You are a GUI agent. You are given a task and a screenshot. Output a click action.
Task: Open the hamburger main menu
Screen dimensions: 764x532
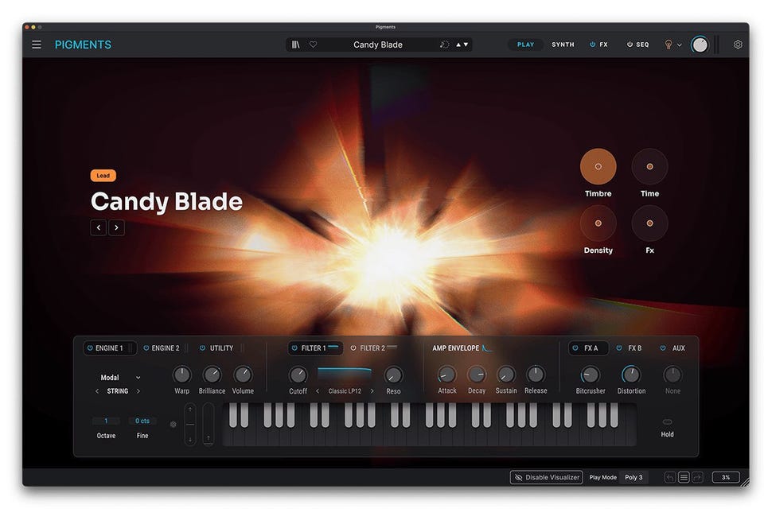37,45
